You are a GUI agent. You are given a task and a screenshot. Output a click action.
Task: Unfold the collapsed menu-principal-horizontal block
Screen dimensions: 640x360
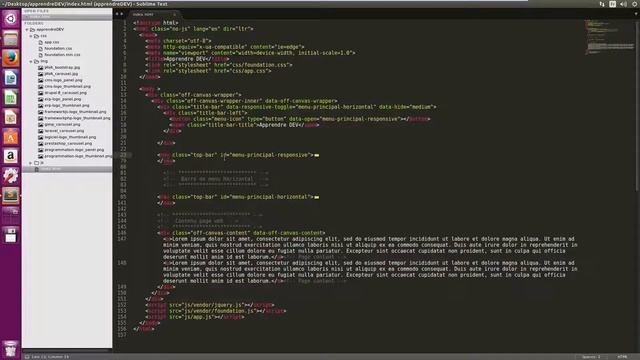coord(317,197)
